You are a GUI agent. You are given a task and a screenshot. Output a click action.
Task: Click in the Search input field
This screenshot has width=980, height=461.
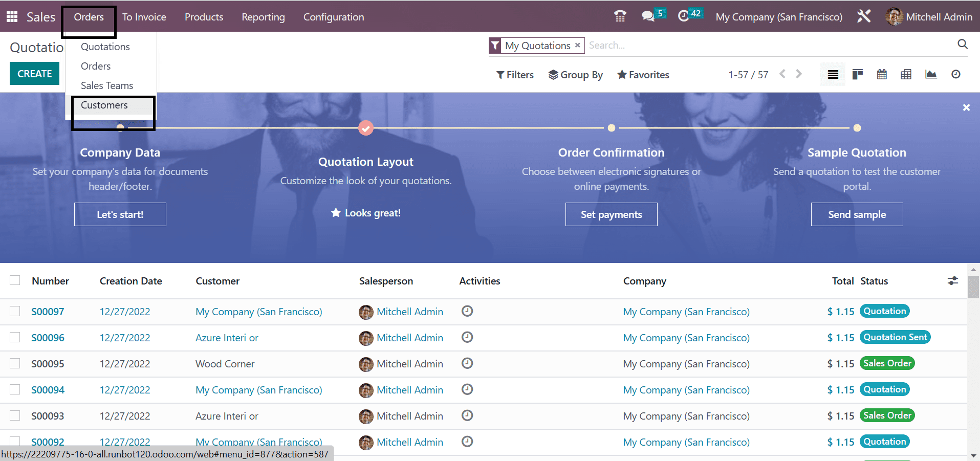tap(770, 45)
